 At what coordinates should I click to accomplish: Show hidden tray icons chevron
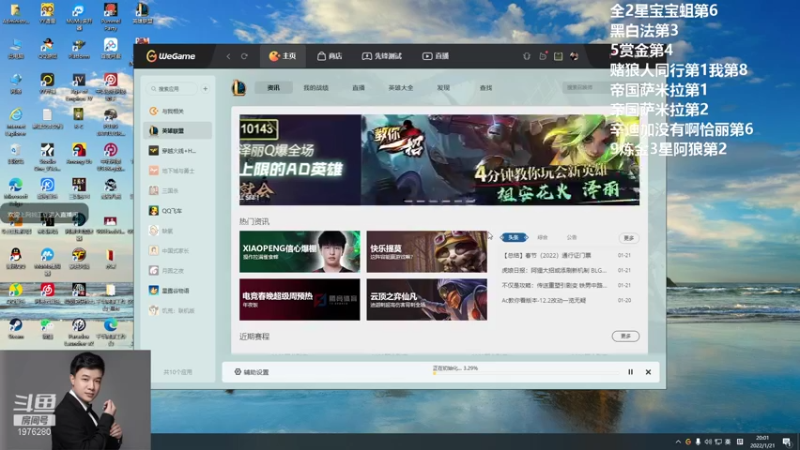click(678, 441)
